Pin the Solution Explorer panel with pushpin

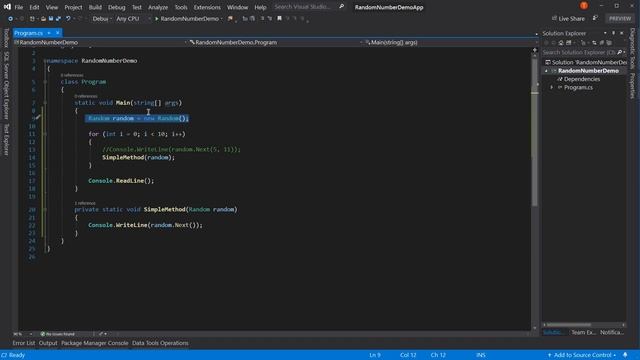(613, 33)
